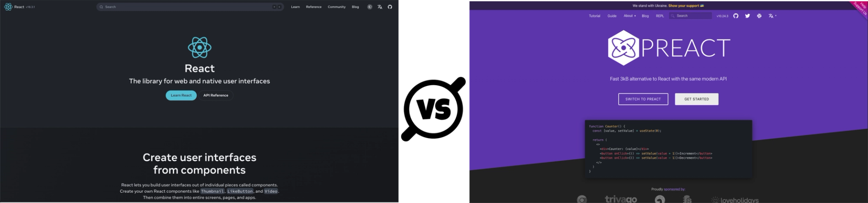Open the Tutorial link on Preact site
The image size is (868, 203).
594,16
